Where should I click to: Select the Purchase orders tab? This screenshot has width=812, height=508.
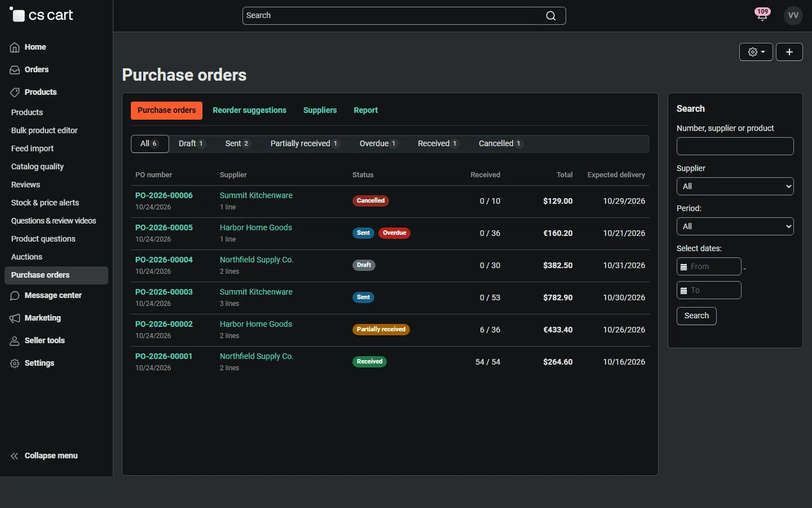(x=166, y=111)
